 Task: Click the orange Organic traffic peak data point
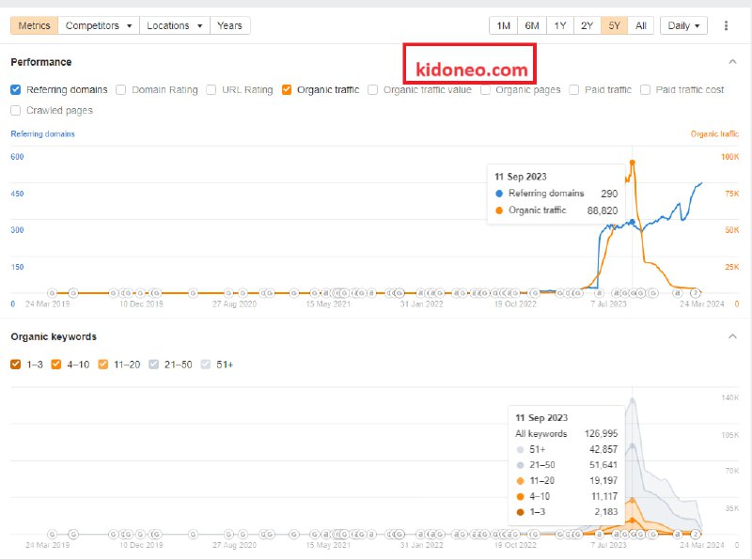[632, 163]
